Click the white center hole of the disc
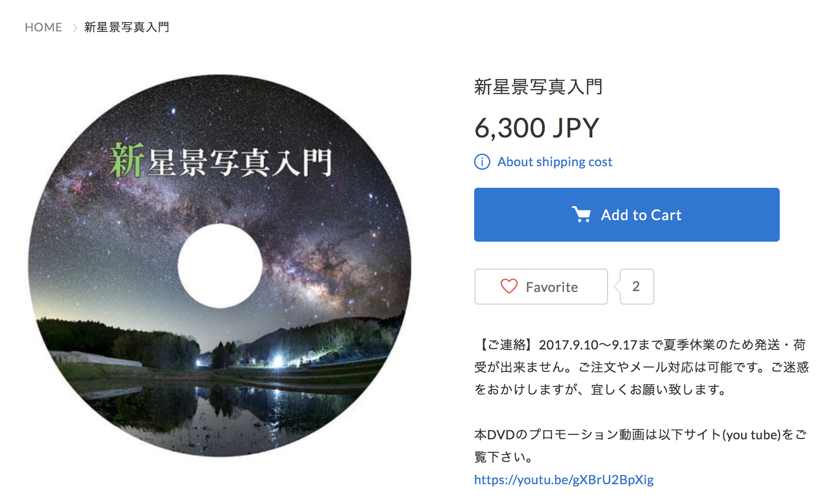 [x=220, y=265]
